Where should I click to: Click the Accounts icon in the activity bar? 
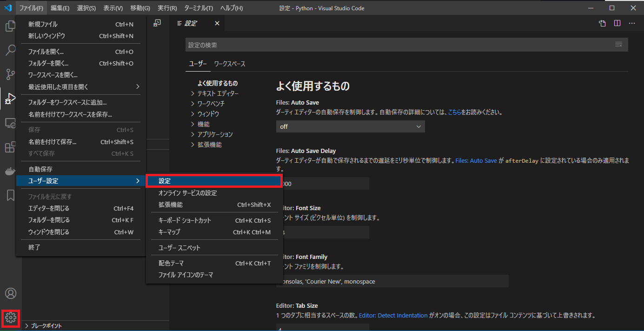tap(10, 293)
